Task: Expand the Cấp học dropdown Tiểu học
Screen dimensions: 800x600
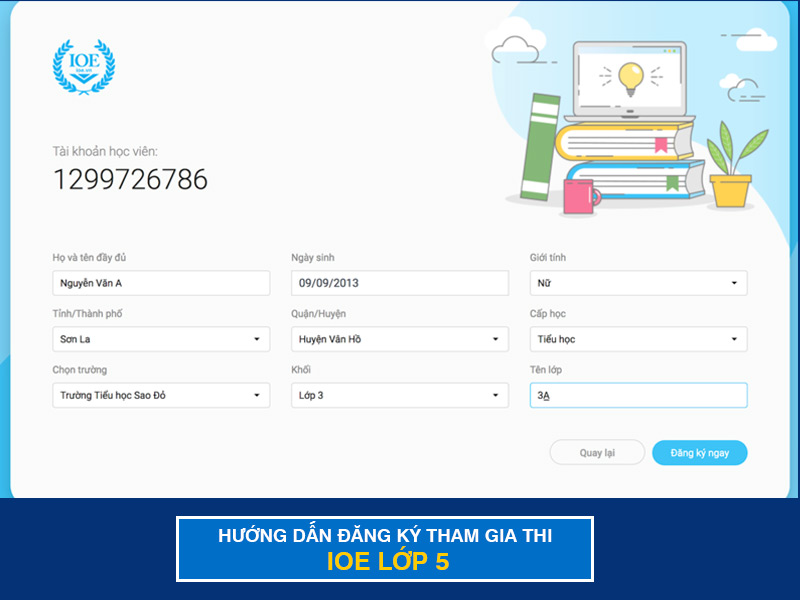Action: tap(638, 339)
